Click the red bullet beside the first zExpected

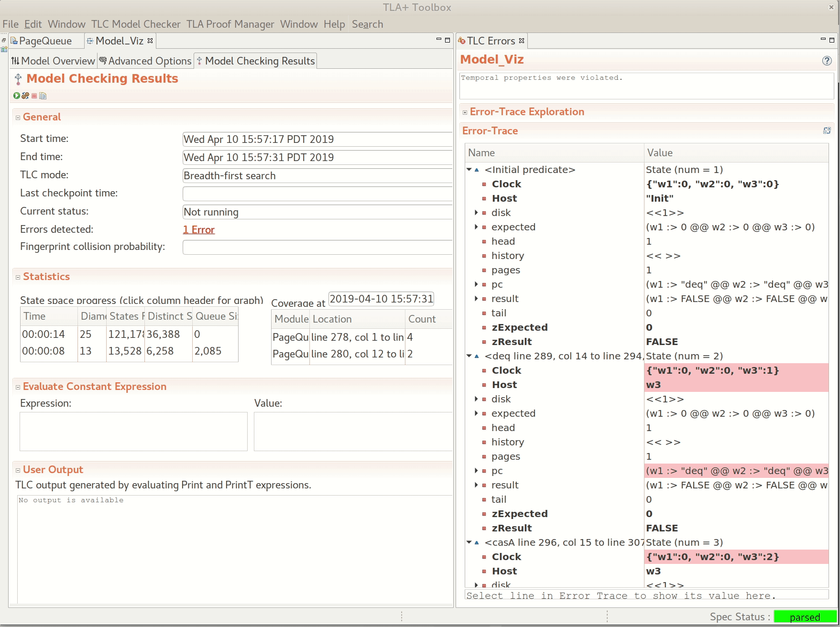(484, 327)
